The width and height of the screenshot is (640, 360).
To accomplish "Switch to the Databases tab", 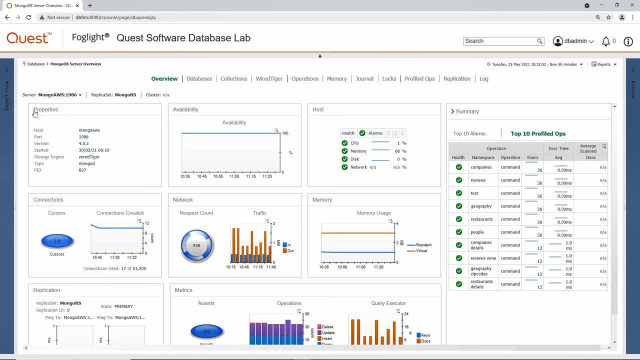I will click(199, 79).
